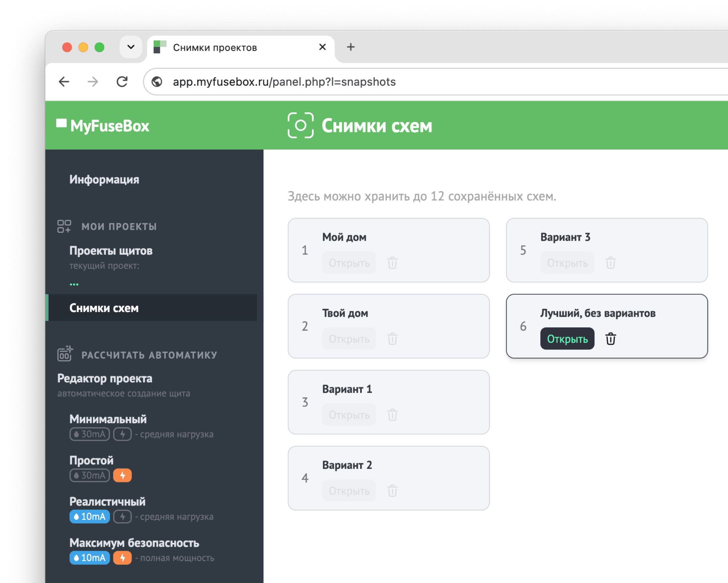The width and height of the screenshot is (728, 583).
Task: Open the tab search dropdown chevron
Action: pyautogui.click(x=131, y=47)
